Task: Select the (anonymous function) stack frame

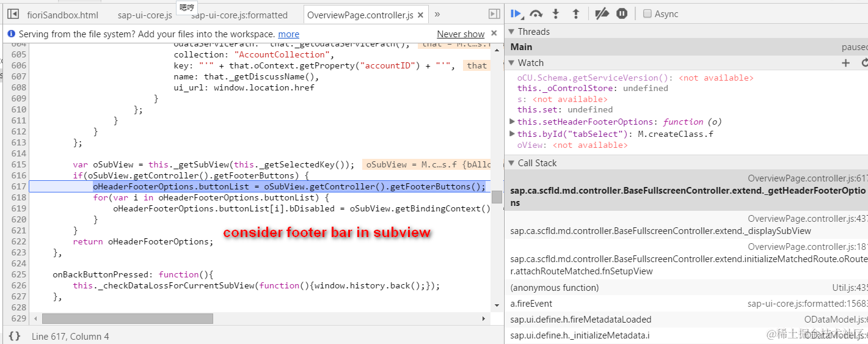Action: point(686,288)
